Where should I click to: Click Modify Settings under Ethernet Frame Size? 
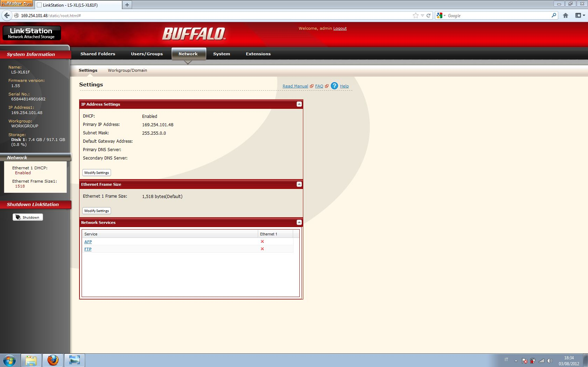(97, 211)
